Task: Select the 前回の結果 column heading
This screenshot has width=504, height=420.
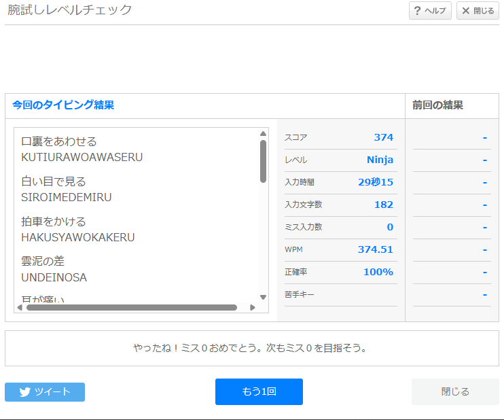Action: click(437, 105)
